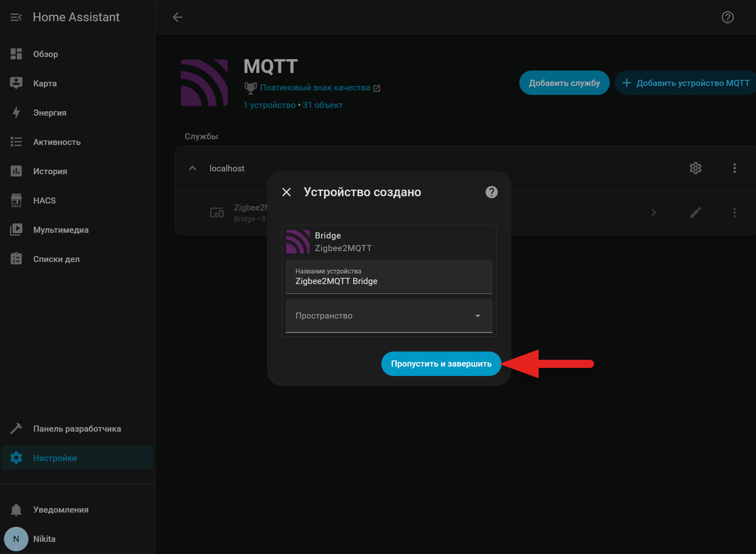Click the MQTT integration logo
The image size is (756, 554).
204,83
